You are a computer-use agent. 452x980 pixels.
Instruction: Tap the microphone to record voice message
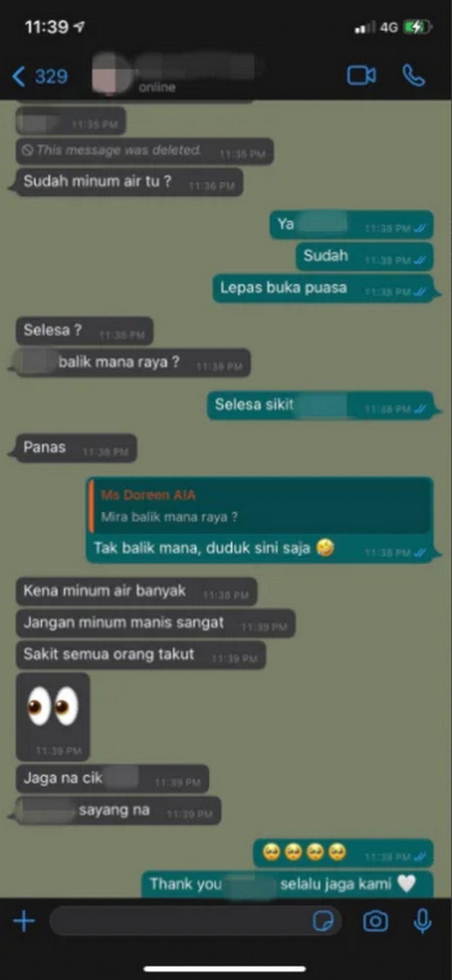[423, 921]
